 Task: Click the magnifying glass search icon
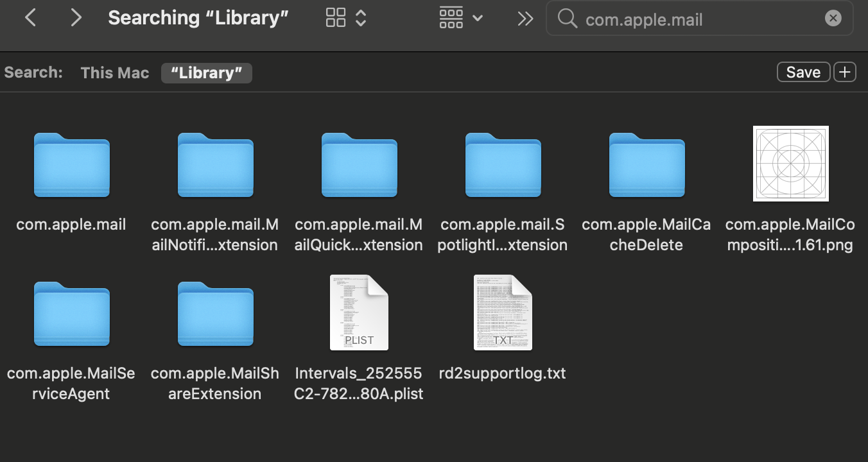pyautogui.click(x=568, y=19)
